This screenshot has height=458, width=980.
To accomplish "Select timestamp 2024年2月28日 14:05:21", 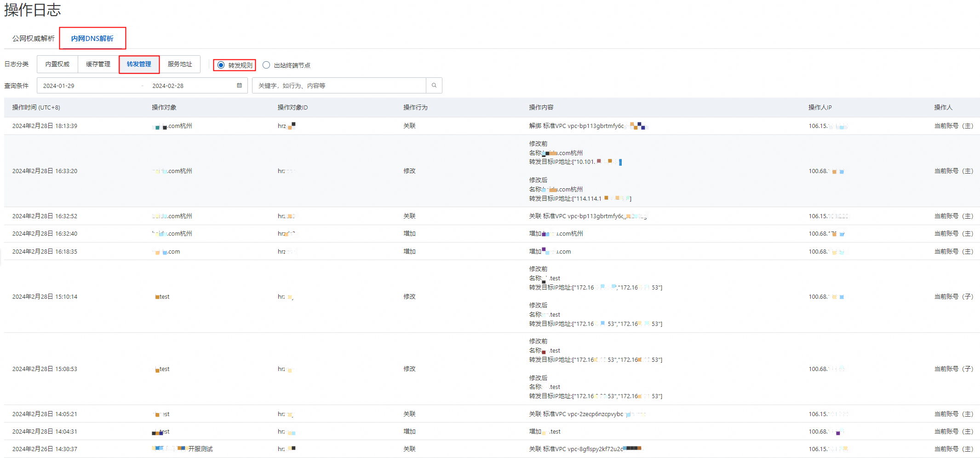I will (x=45, y=414).
